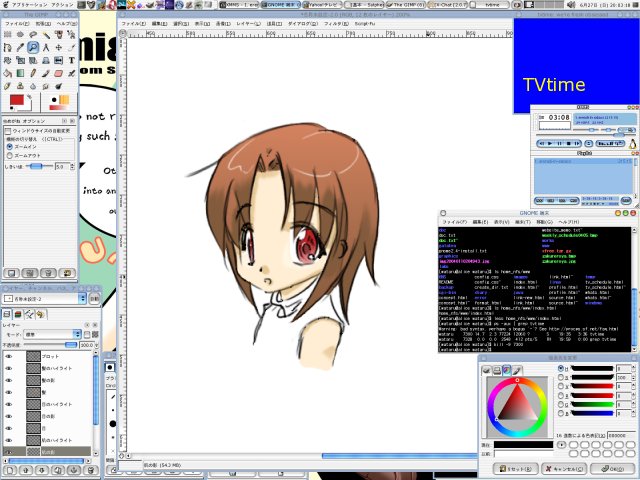The height and width of the screenshot is (480, 640).
Task: Click the XMMS play button
Action: click(x=550, y=144)
